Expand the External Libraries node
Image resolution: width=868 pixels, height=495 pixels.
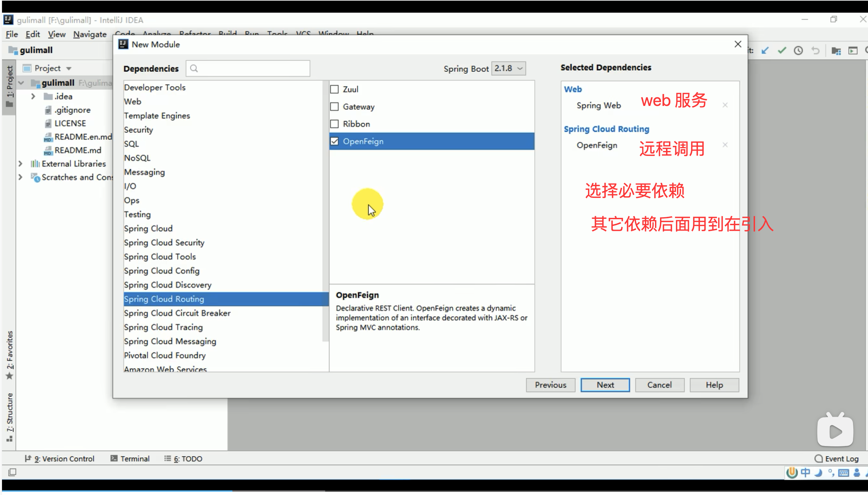click(x=20, y=164)
